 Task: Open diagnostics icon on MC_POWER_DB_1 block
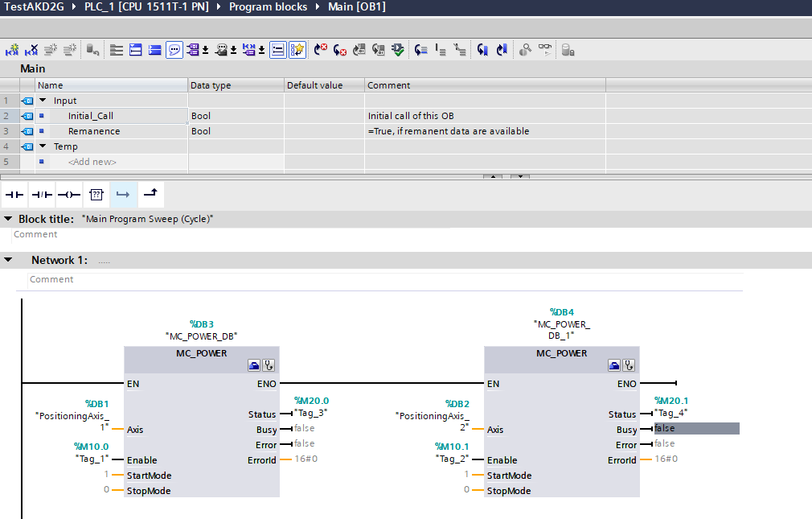[629, 365]
